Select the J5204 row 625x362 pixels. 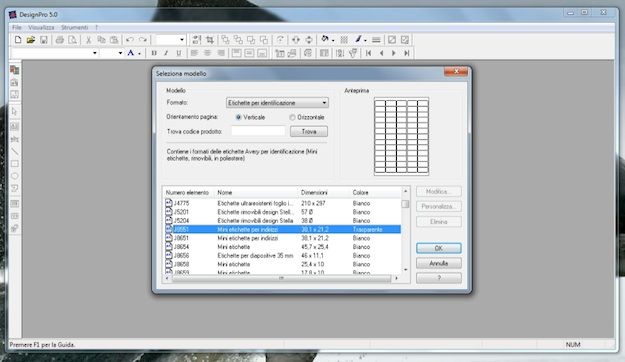click(283, 221)
